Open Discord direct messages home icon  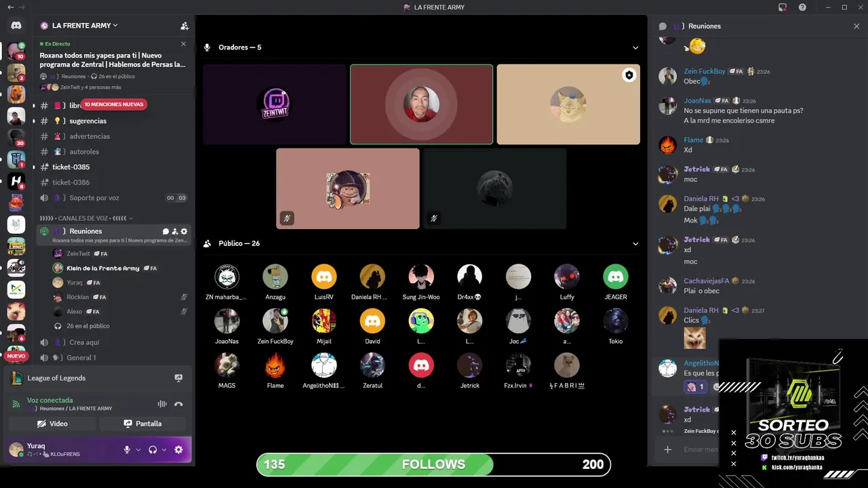tap(16, 26)
